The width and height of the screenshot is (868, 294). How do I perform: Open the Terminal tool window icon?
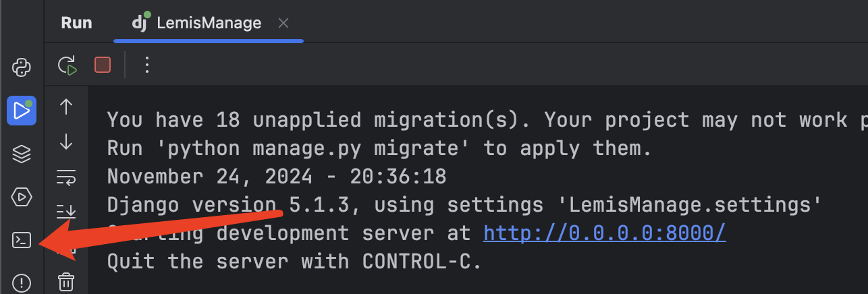[22, 240]
